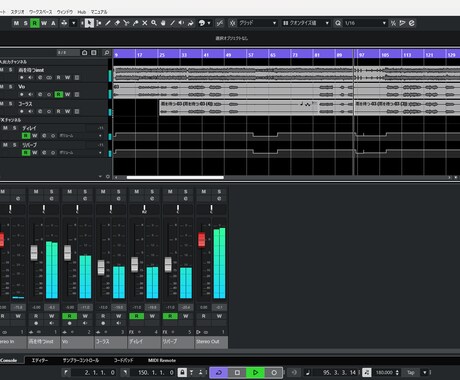Select the Play speaker tool
460x380 pixels.
click(x=181, y=23)
